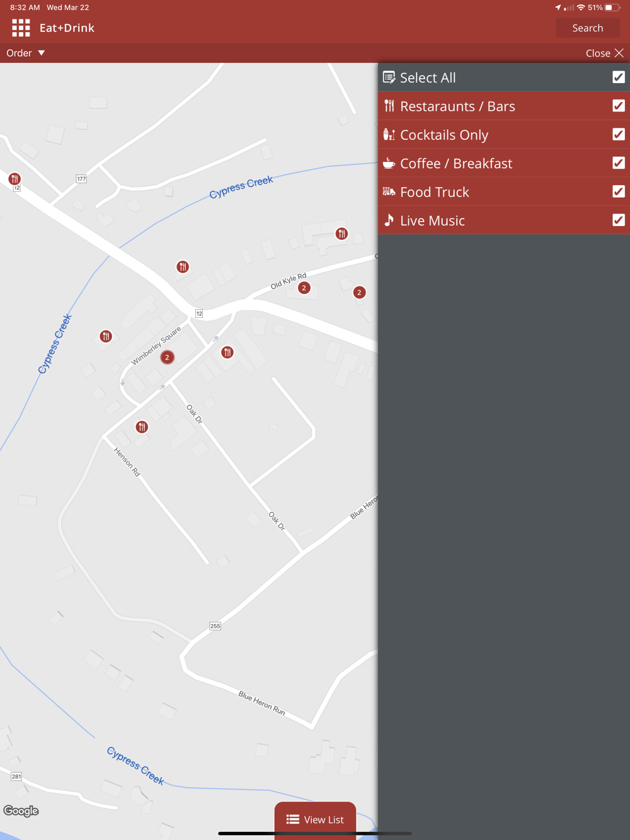This screenshot has width=630, height=840.
Task: Tap the restaurant pin east of Wimberley Square
Action: tap(227, 352)
